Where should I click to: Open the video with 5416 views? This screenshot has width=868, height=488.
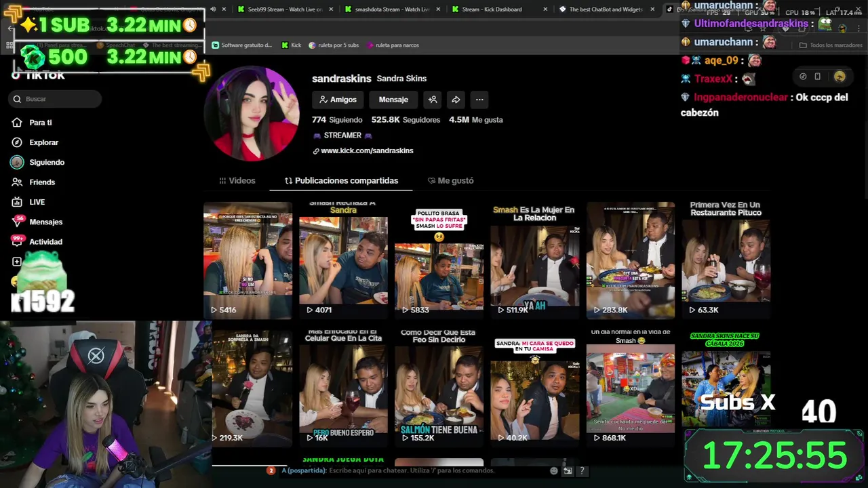pyautogui.click(x=248, y=260)
